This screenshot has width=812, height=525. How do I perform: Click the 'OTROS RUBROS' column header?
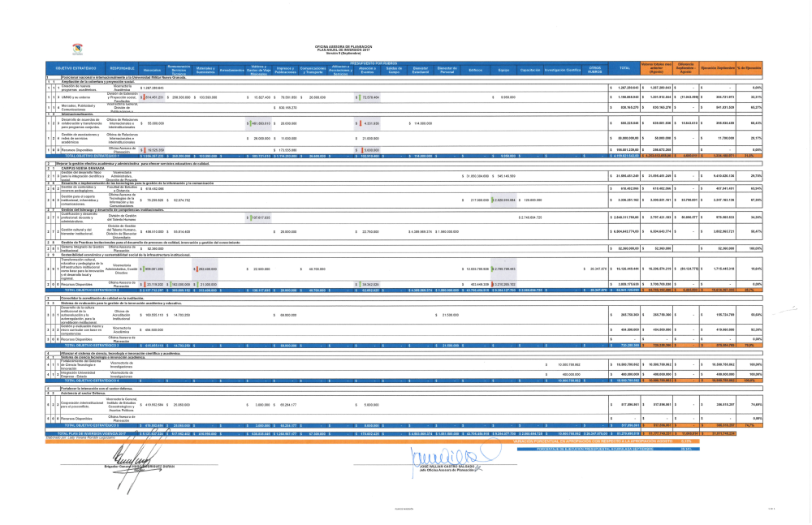[x=595, y=70]
